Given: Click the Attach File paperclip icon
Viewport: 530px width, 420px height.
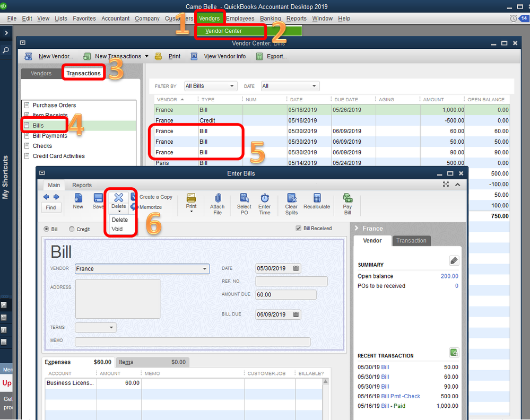Looking at the screenshot, I should pyautogui.click(x=218, y=198).
